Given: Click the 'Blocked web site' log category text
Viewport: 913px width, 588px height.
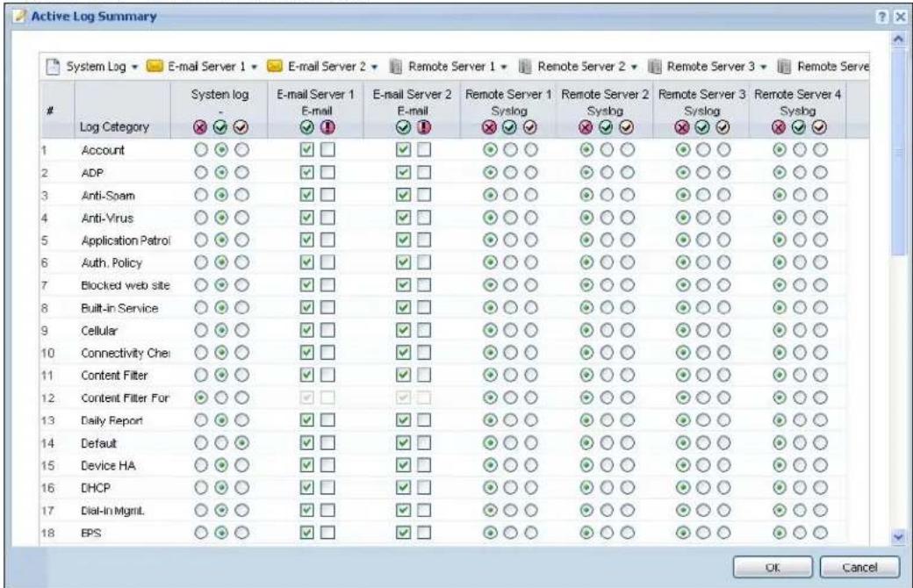Looking at the screenshot, I should pos(126,285).
